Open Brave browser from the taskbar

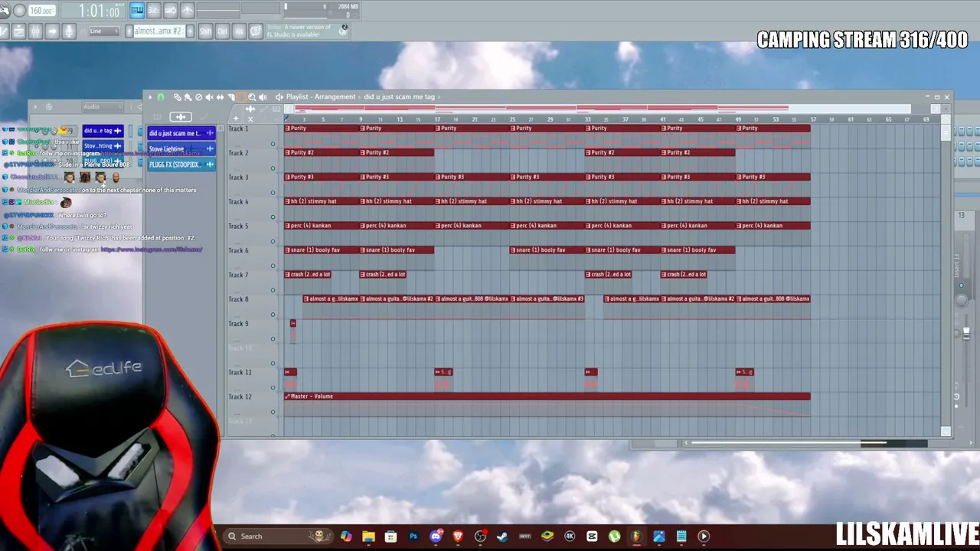coord(458,536)
